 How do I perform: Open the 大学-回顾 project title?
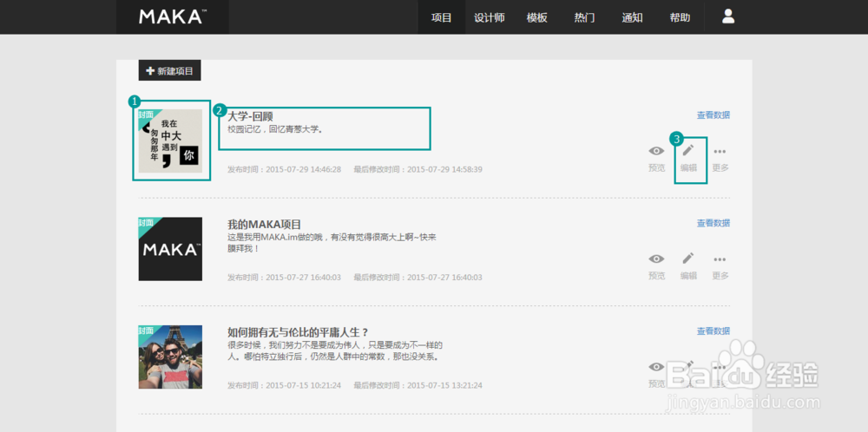coord(250,117)
